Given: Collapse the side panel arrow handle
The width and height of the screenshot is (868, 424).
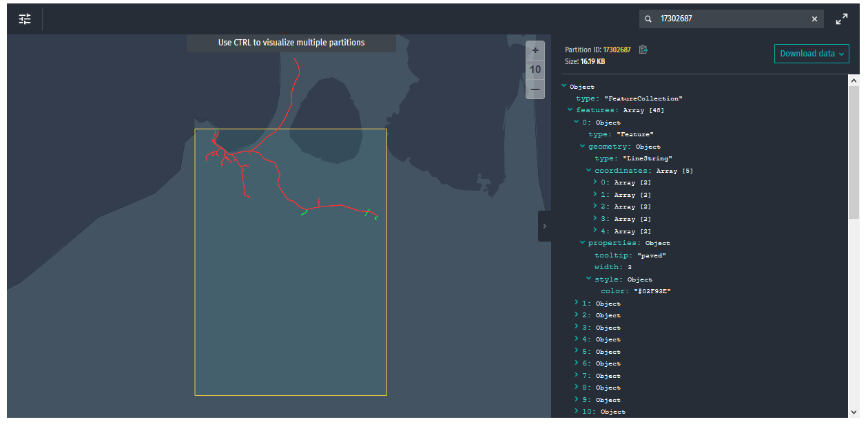Looking at the screenshot, I should pyautogui.click(x=544, y=226).
